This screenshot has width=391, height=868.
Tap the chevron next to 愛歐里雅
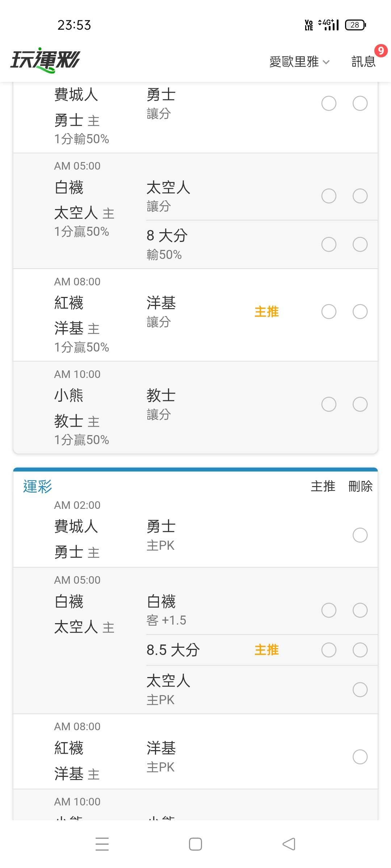click(x=326, y=62)
